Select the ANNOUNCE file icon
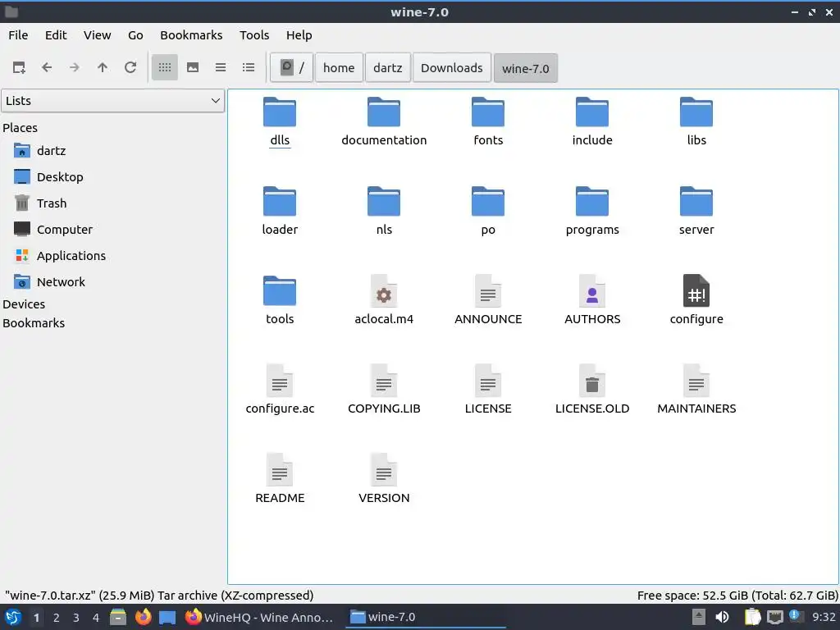This screenshot has height=630, width=840. pyautogui.click(x=488, y=291)
